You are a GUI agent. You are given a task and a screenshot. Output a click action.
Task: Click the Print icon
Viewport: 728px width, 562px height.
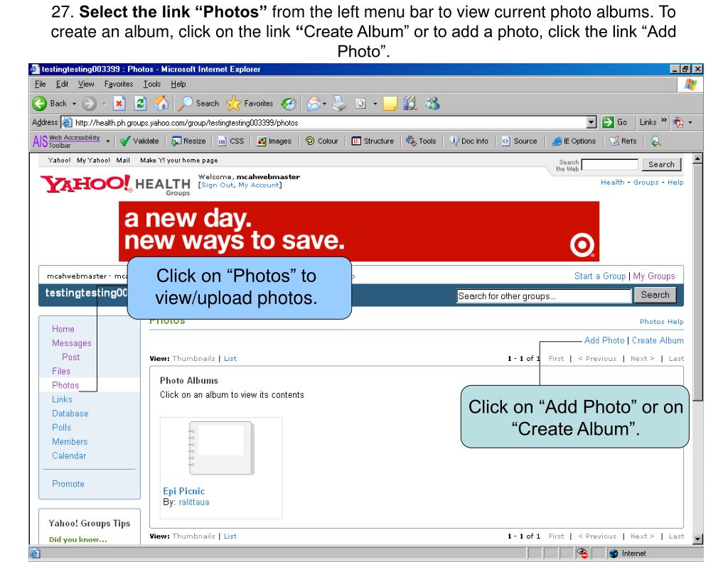339,104
